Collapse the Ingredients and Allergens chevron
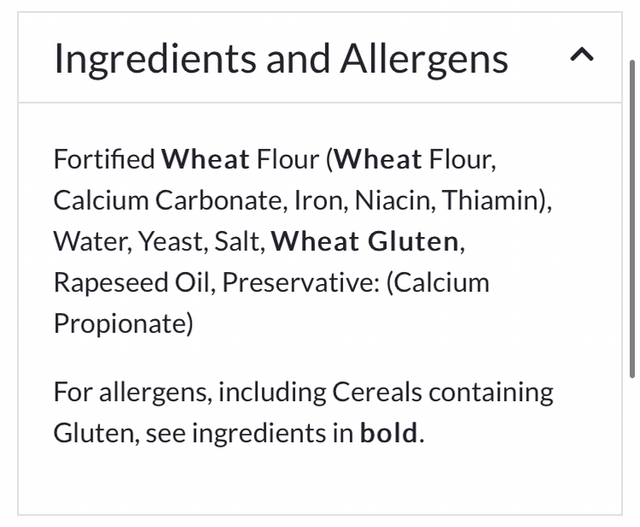640x527 pixels. (581, 57)
